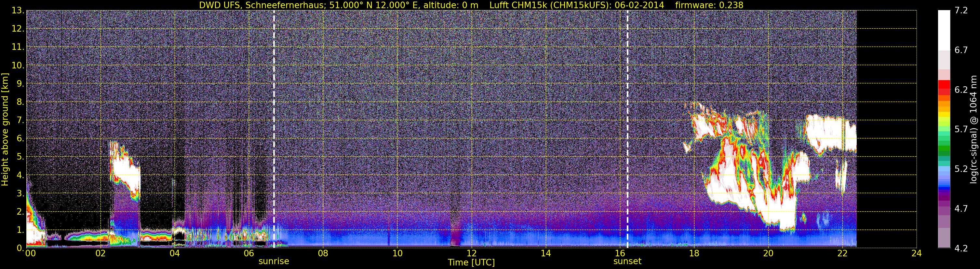Click the x-axis tick label '18'
Image resolution: width=980 pixels, height=269 pixels.
tap(694, 253)
